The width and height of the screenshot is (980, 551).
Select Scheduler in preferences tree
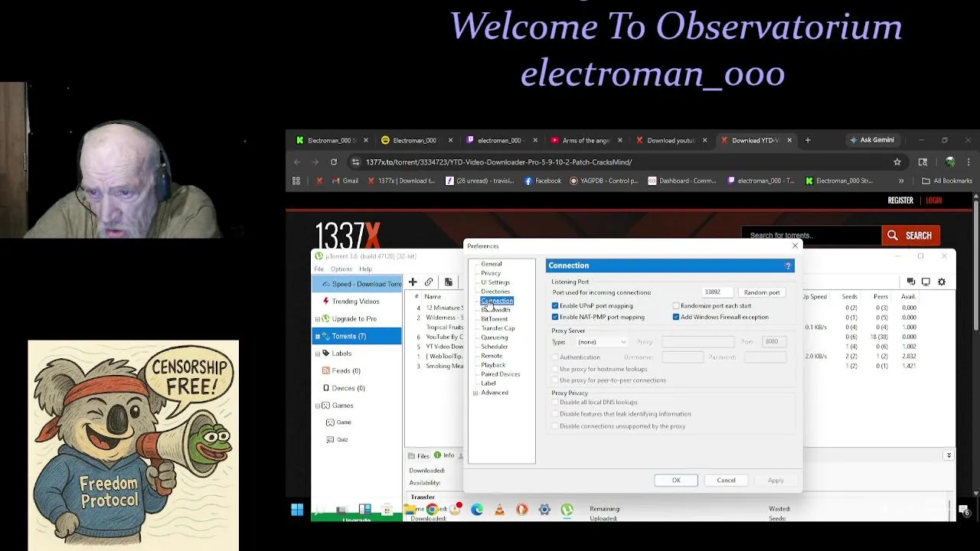[495, 347]
